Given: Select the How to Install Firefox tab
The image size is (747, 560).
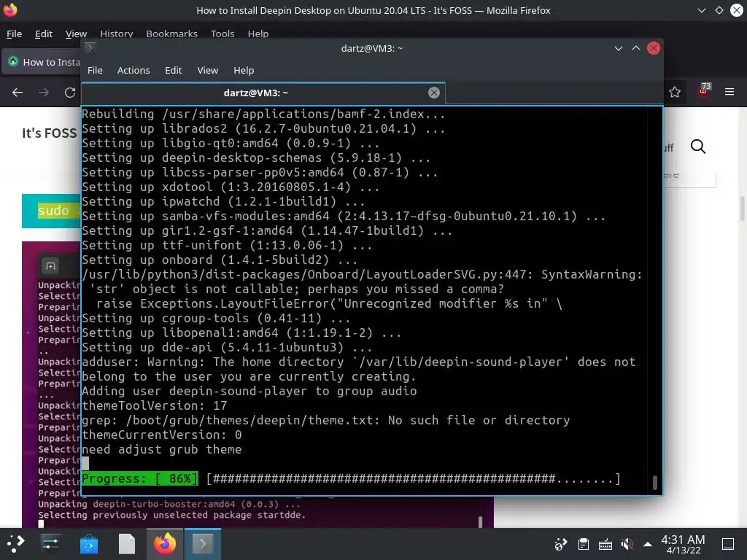Looking at the screenshot, I should pos(42,63).
